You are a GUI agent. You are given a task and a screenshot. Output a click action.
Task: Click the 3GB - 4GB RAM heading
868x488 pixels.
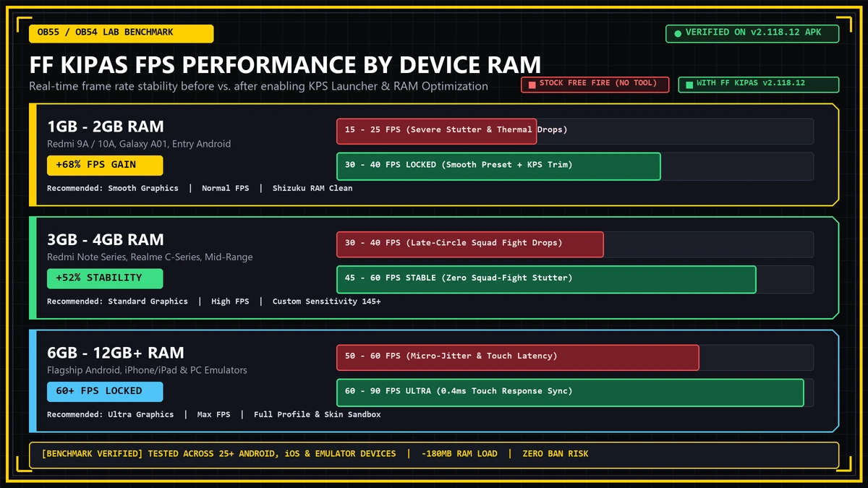pyautogui.click(x=106, y=240)
